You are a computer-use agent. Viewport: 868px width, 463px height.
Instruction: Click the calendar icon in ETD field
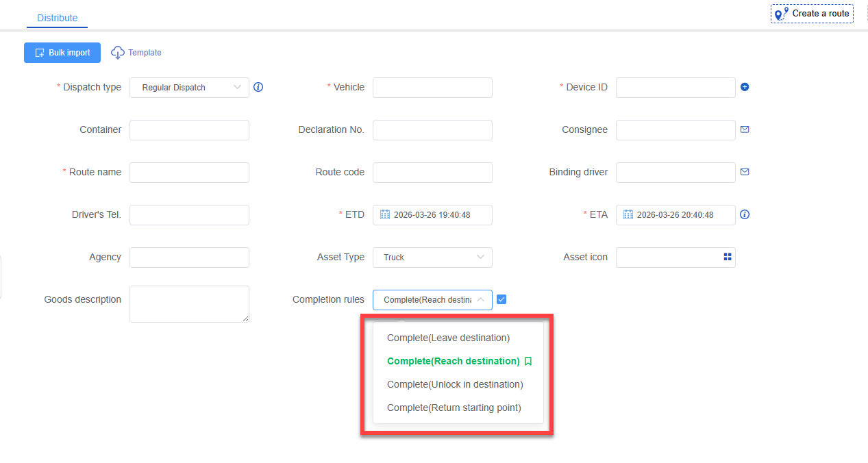pyautogui.click(x=385, y=214)
